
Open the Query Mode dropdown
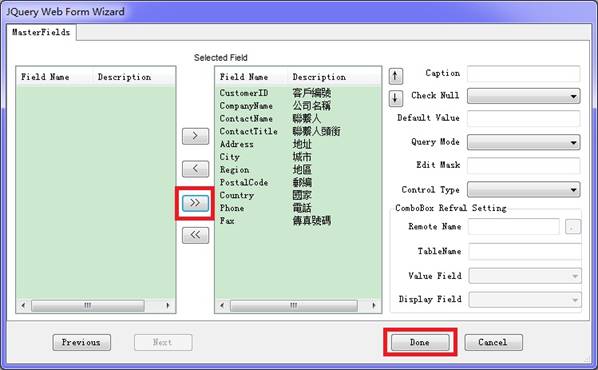click(x=524, y=142)
